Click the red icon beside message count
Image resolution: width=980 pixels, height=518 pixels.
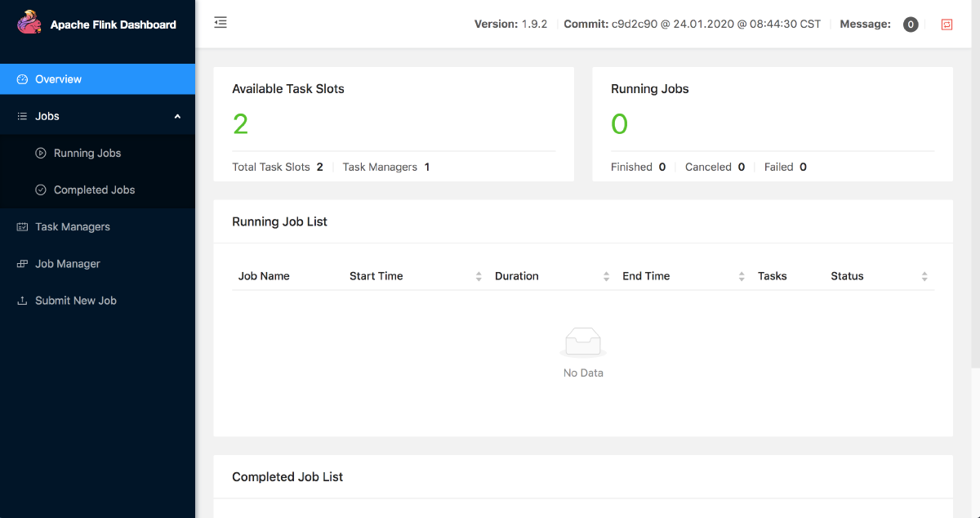point(947,25)
